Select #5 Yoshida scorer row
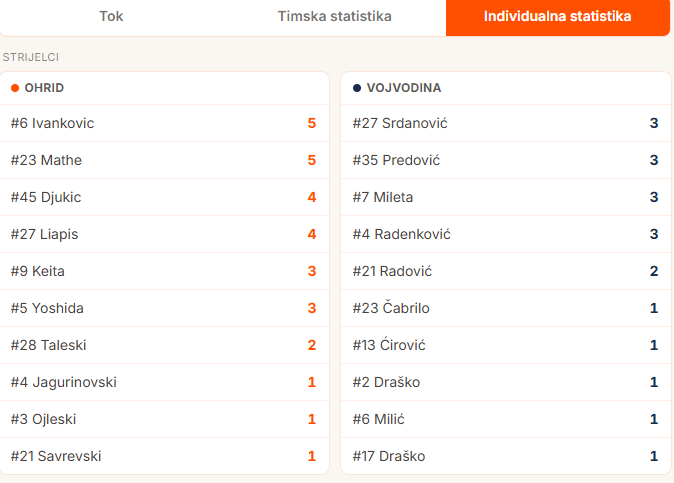The height and width of the screenshot is (483, 674). [x=165, y=308]
